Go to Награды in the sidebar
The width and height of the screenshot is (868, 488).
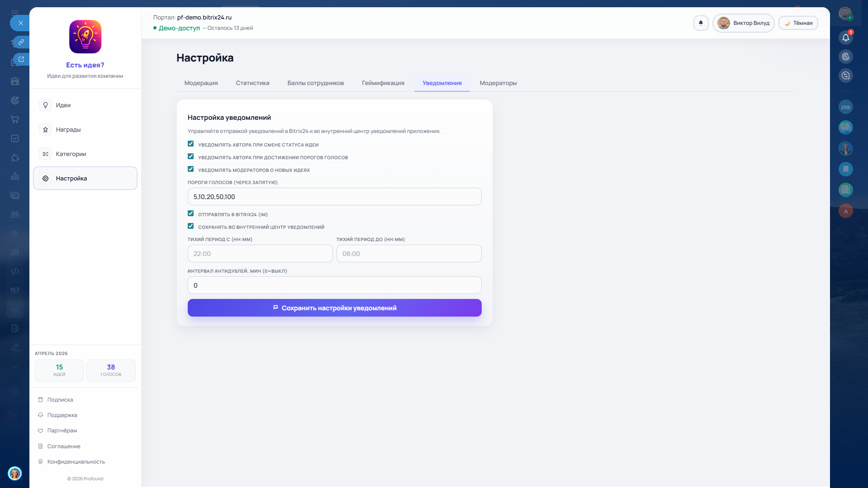(68, 130)
